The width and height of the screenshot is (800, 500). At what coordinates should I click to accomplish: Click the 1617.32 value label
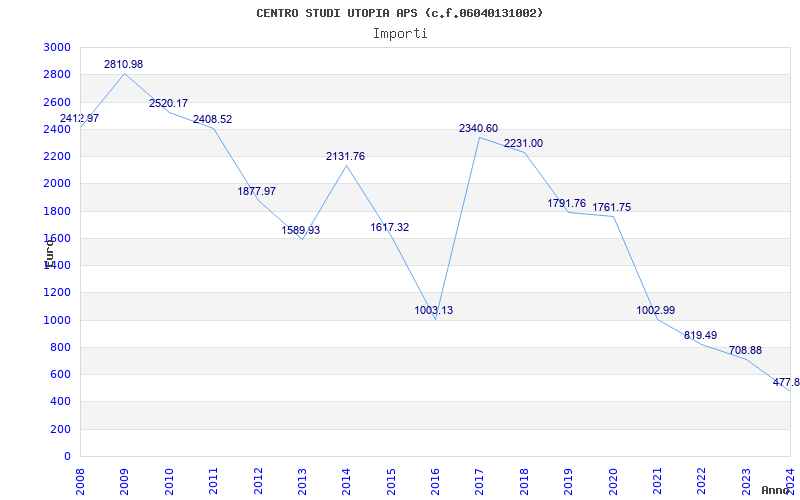[x=389, y=228]
